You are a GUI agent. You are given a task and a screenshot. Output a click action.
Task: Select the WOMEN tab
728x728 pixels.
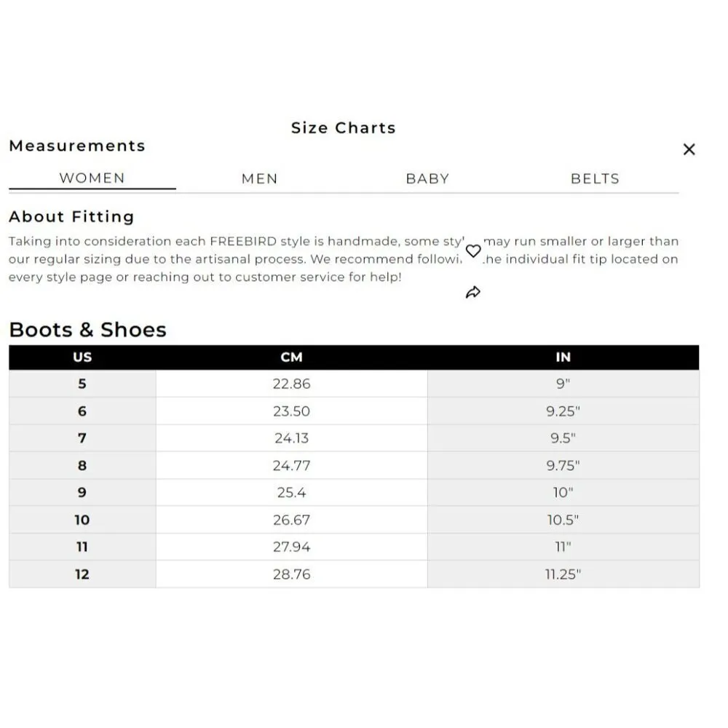(x=92, y=178)
